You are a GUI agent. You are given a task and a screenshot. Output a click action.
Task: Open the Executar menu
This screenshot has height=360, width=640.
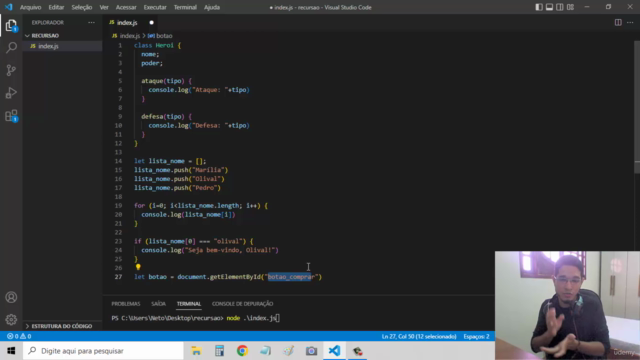pos(155,7)
